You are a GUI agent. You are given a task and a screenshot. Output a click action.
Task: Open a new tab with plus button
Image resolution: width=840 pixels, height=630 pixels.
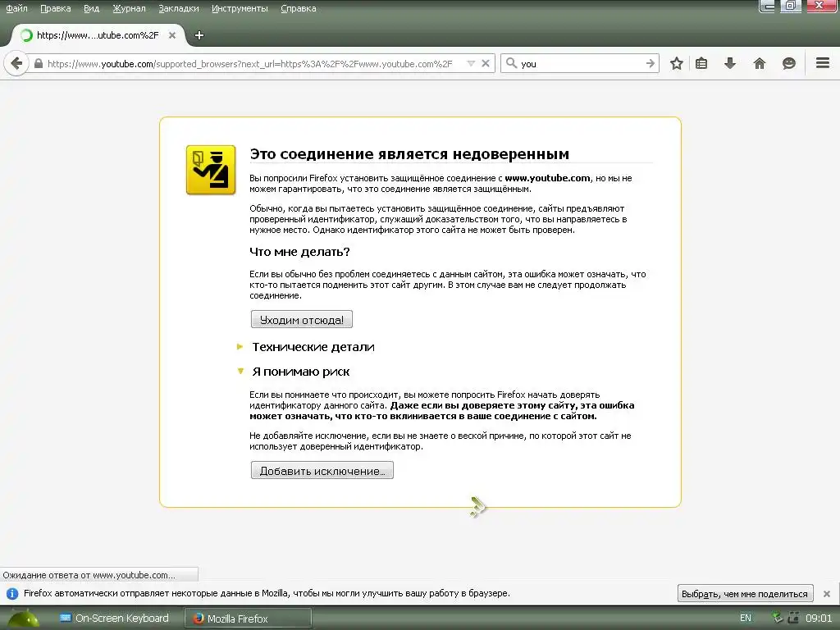pos(199,35)
